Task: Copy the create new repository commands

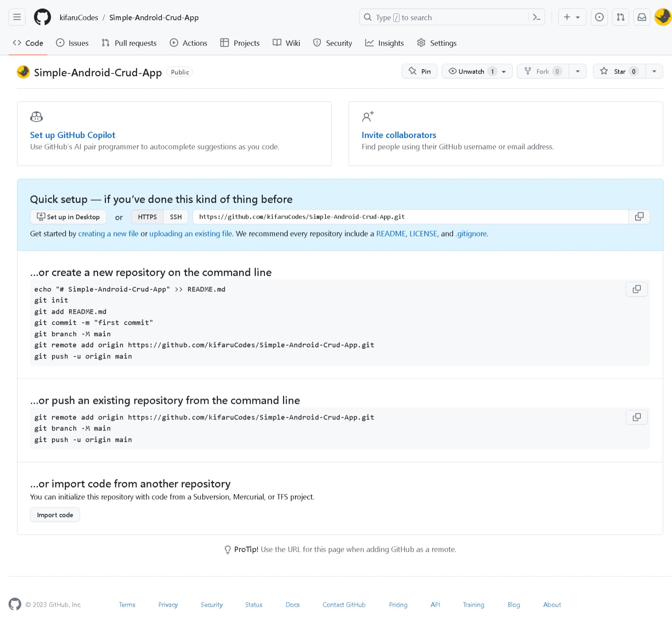Action: pos(636,289)
